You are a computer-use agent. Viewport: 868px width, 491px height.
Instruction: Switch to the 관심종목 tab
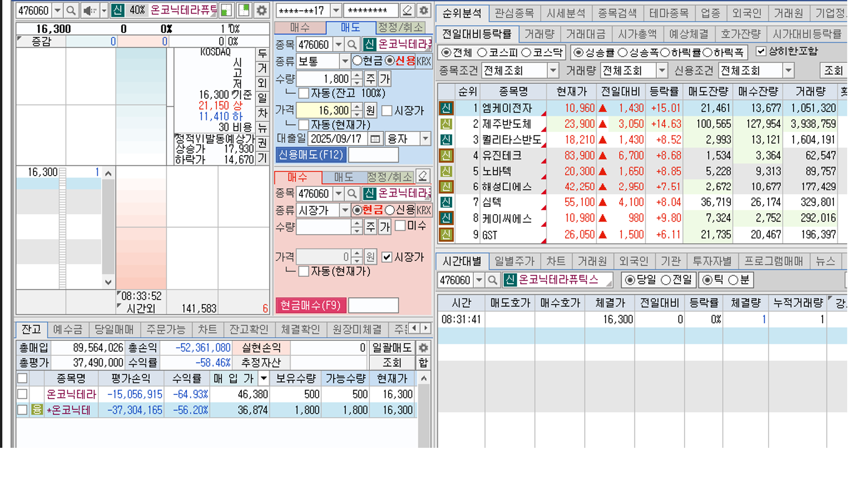[514, 13]
